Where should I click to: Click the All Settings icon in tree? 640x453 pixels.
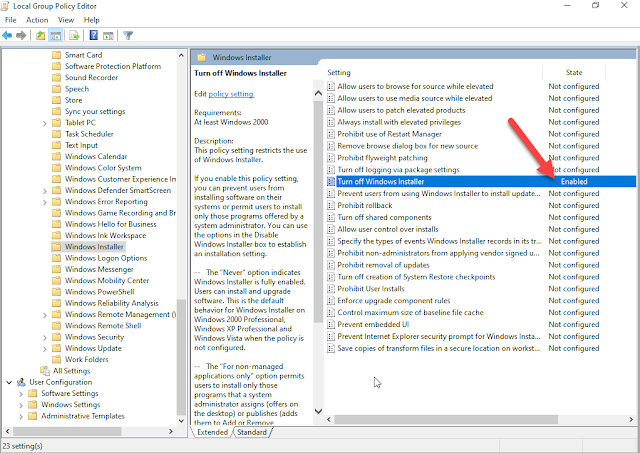(45, 371)
